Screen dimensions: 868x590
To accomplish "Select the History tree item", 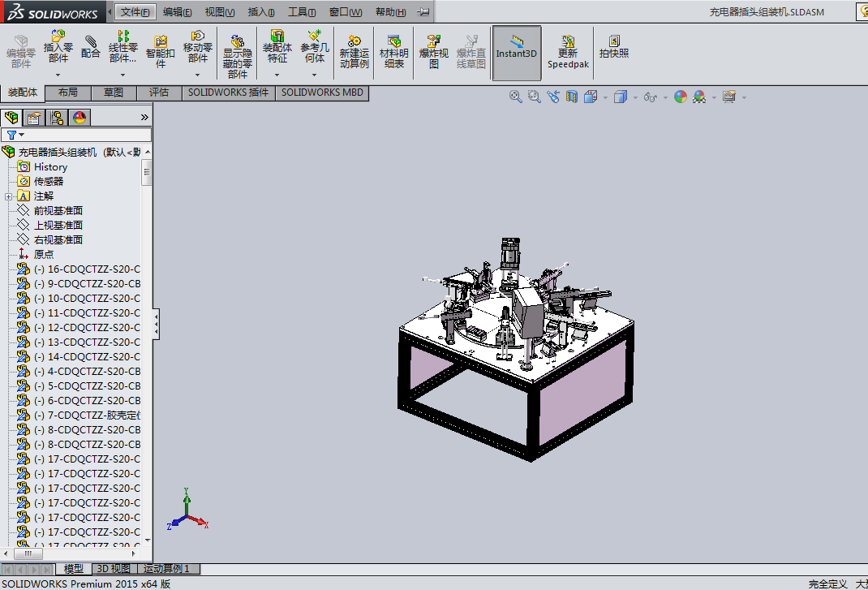I will (x=50, y=166).
